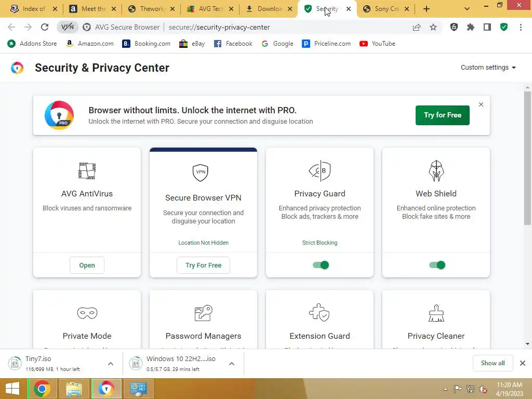Open the YouTube bookmark
The width and height of the screenshot is (532, 399).
click(x=377, y=44)
